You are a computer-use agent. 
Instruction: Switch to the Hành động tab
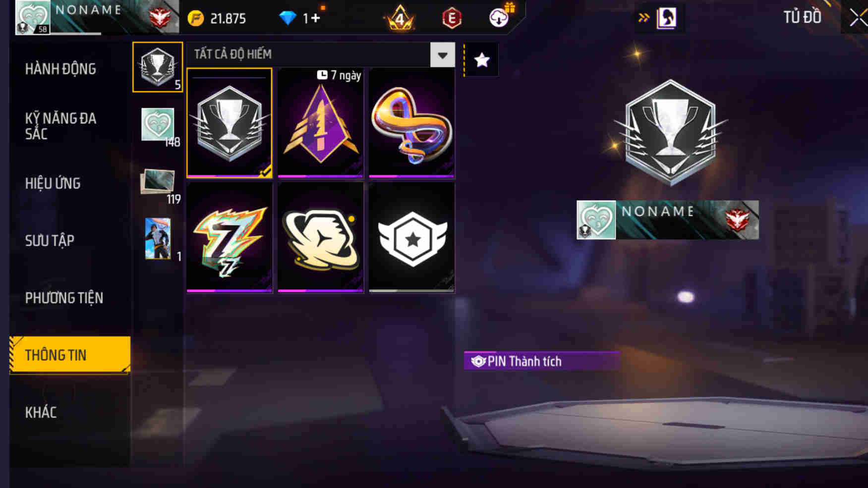[60, 69]
